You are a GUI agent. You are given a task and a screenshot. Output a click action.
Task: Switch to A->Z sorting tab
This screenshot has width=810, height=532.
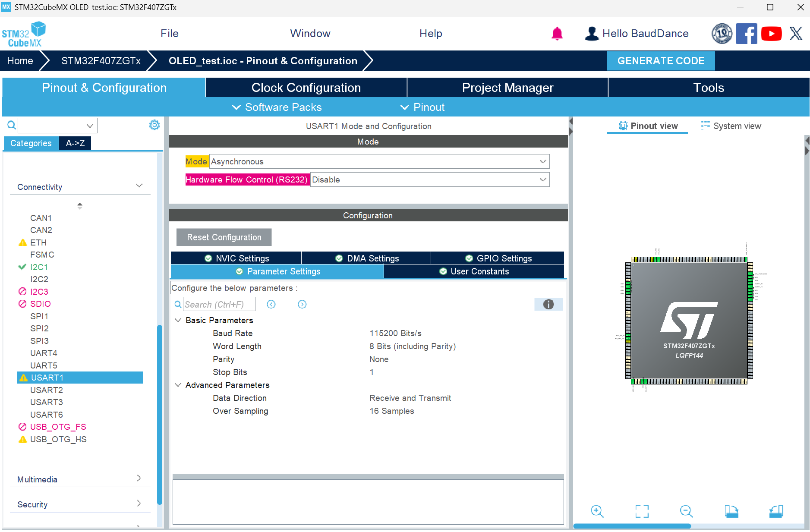pyautogui.click(x=75, y=143)
